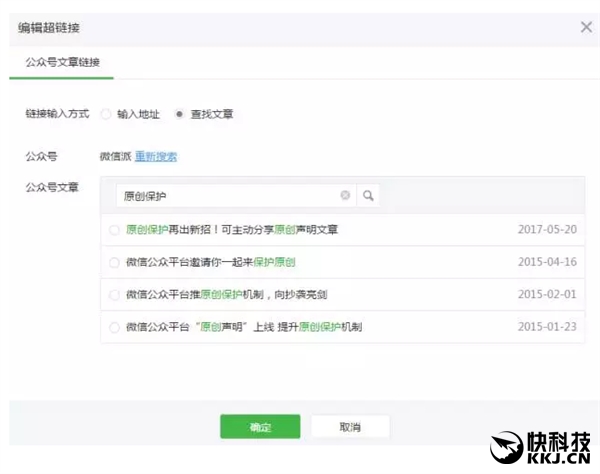Click article title 微信公众平台邀请你一起来保护原创

210,262
